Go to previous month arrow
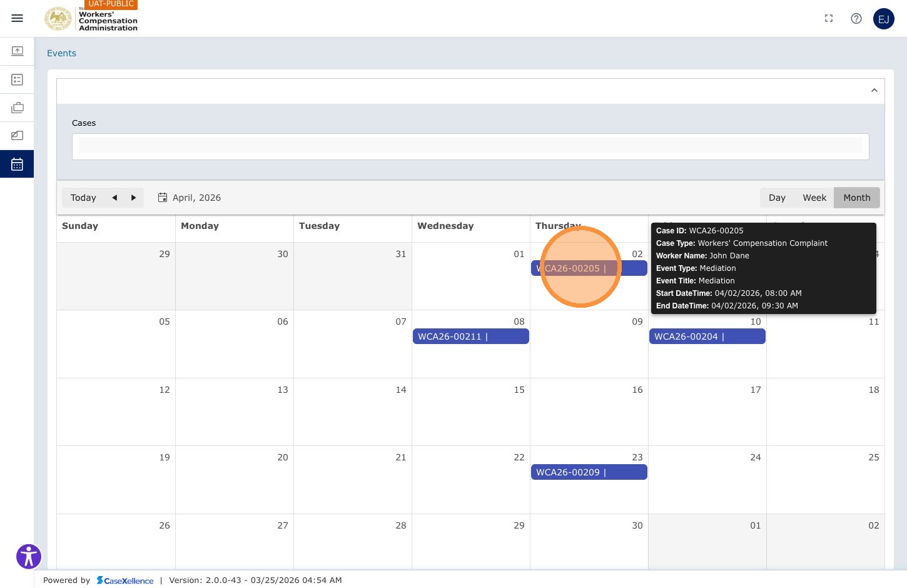The image size is (907, 588). coord(114,198)
